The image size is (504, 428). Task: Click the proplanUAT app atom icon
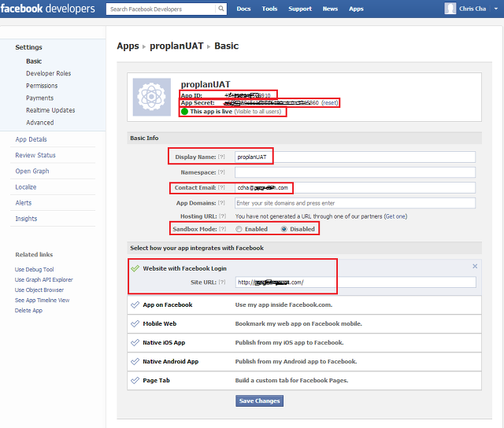tap(152, 97)
